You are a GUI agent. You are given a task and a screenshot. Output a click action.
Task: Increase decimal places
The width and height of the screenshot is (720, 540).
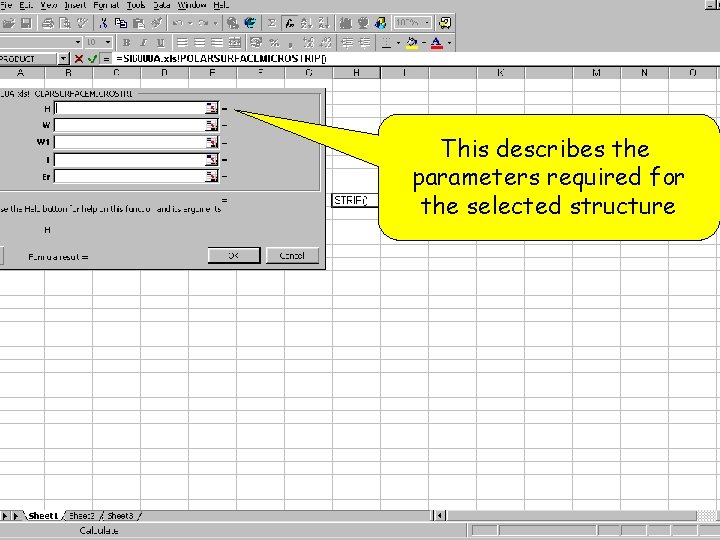point(309,43)
